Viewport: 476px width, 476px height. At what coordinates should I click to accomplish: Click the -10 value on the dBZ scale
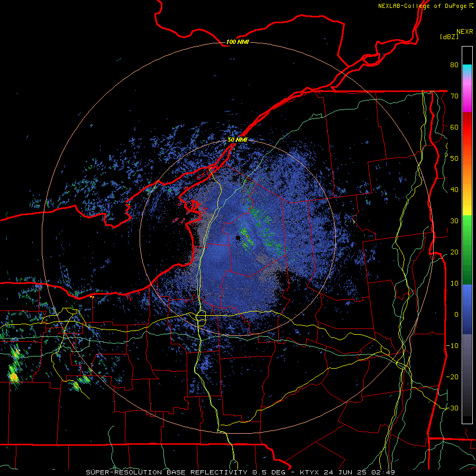452,346
